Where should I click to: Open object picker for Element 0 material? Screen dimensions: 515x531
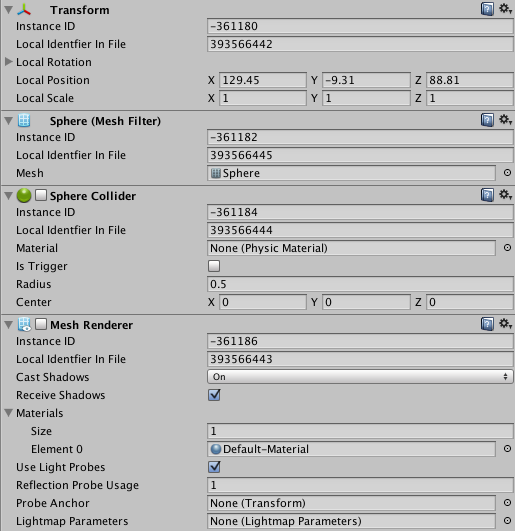[x=507, y=449]
